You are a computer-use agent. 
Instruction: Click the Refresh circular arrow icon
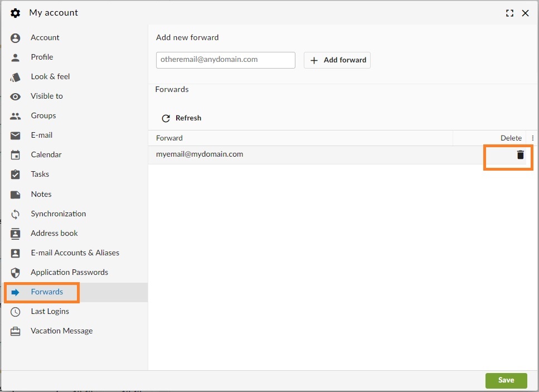click(x=166, y=118)
